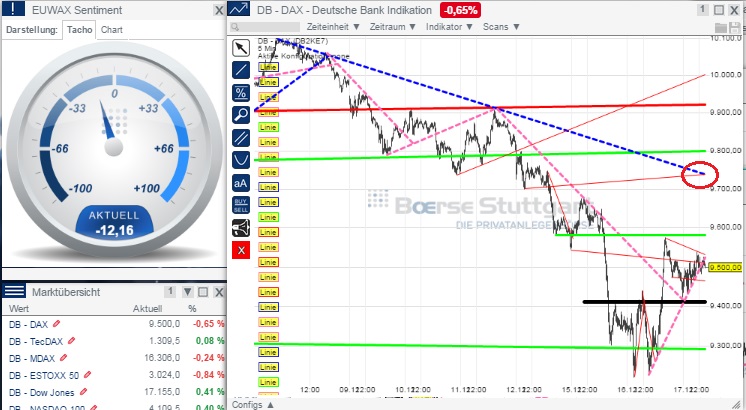This screenshot has height=410, width=746.
Task: Click the -0,65% change badge in chart title
Action: (x=461, y=10)
